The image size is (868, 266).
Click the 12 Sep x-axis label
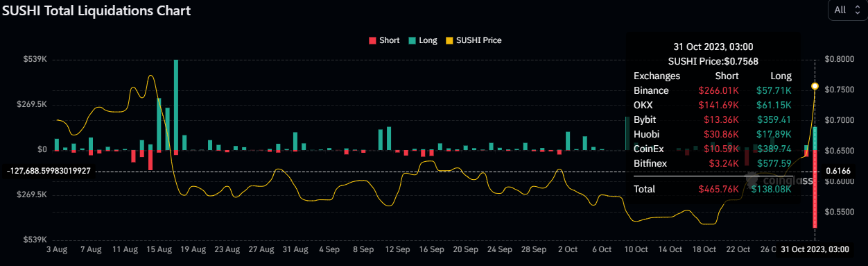(x=397, y=249)
